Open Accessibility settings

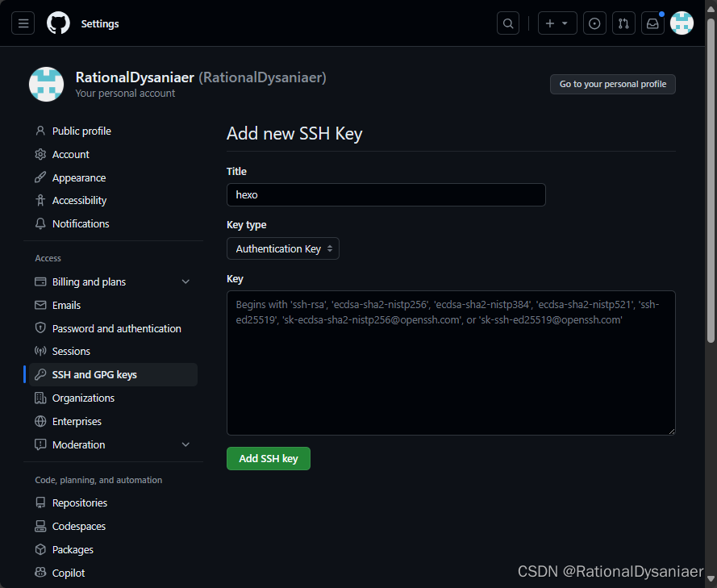[x=112, y=200]
